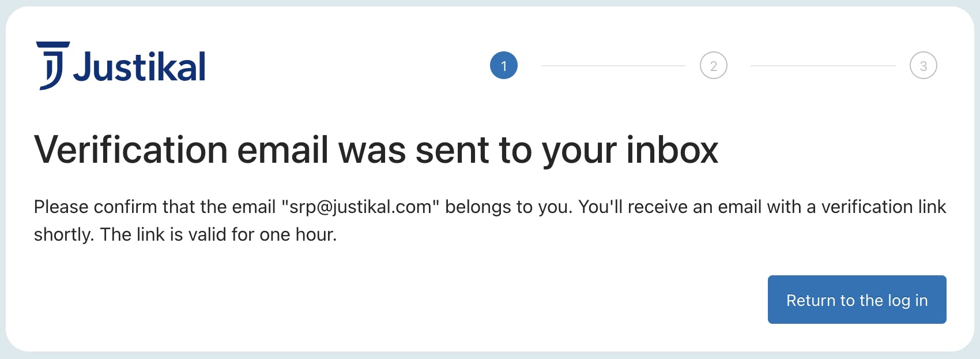980x359 pixels.
Task: Click the word "inbox" in the heading
Action: click(x=672, y=150)
